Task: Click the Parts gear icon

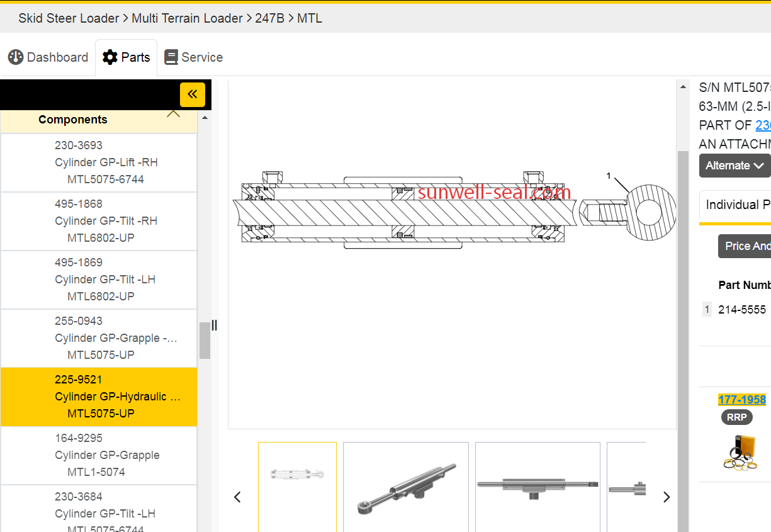Action: point(110,57)
